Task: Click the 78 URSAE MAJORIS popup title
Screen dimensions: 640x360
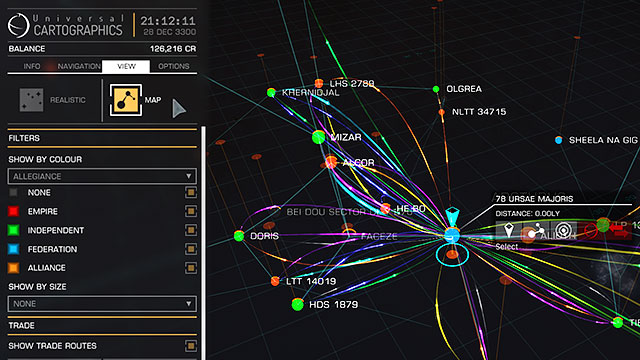Action: click(x=534, y=199)
